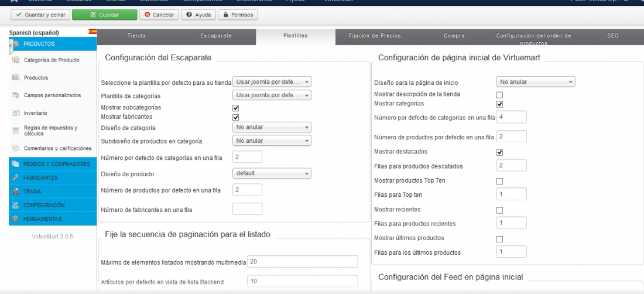Open Categorías de Producto link

point(52,60)
